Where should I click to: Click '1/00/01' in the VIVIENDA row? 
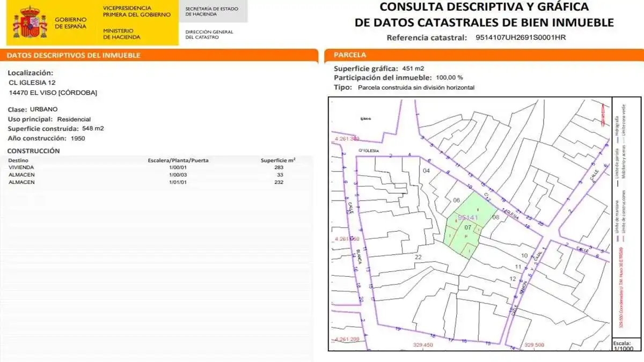tap(178, 167)
